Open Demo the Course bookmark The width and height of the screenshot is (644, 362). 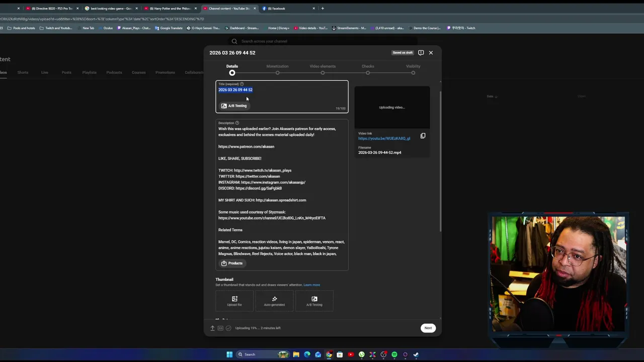point(424,28)
